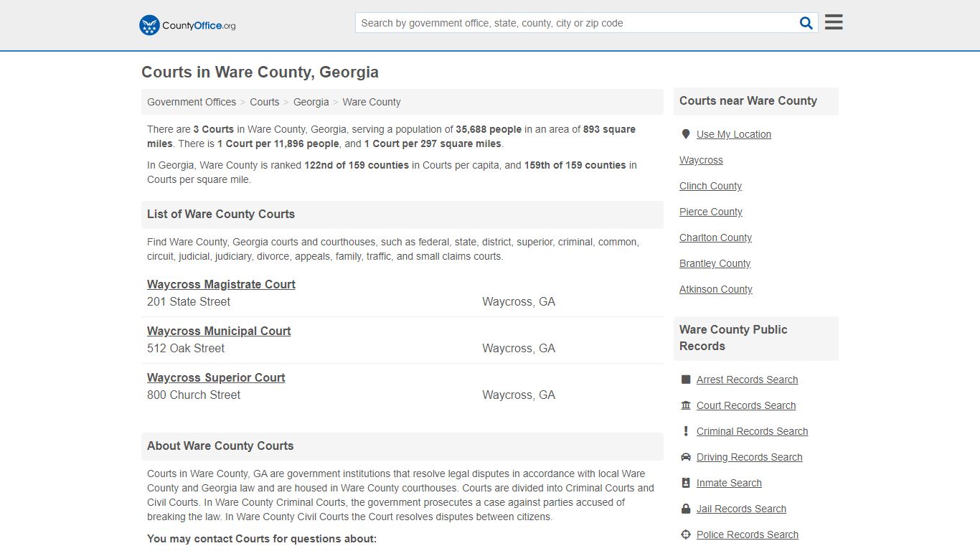Viewport: 980px width, 551px height.
Task: Click the Inmate Search badge icon
Action: click(x=685, y=483)
